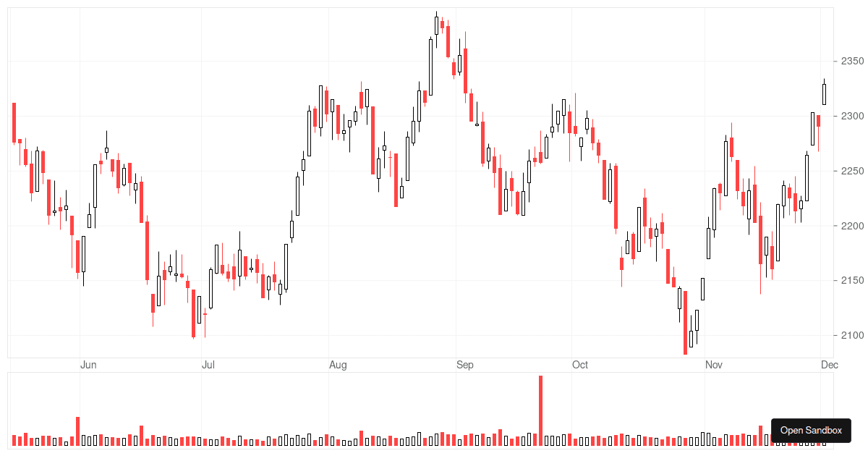Select the Aug label on the x-axis
The image size is (868, 456).
337,365
